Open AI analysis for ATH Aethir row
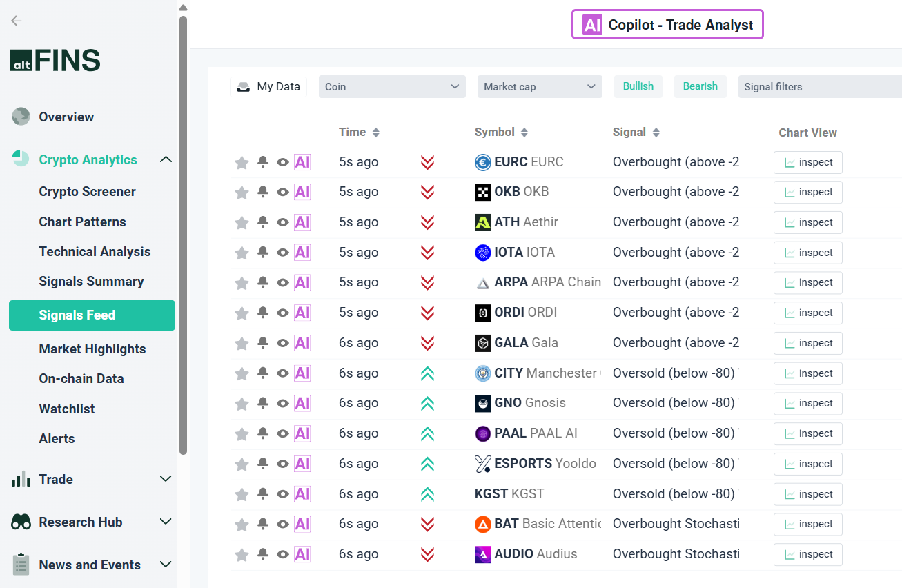902x588 pixels. (x=302, y=222)
